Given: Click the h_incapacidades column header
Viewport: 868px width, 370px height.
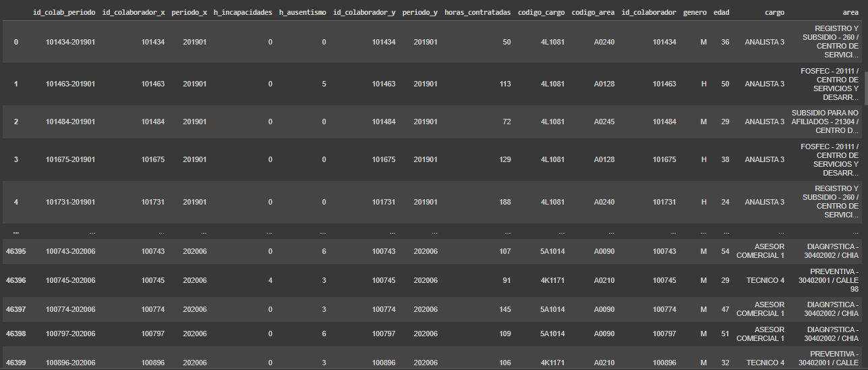Looking at the screenshot, I should click(x=243, y=12).
